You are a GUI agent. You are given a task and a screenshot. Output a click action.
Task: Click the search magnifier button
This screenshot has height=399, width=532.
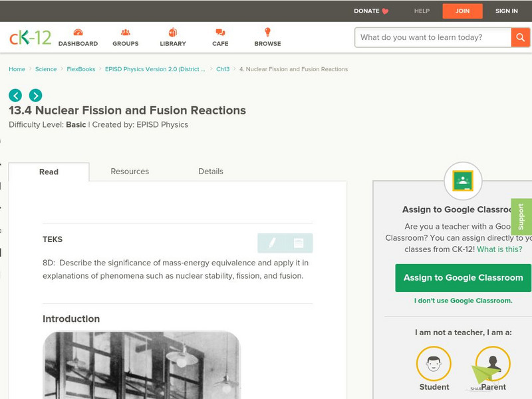click(x=521, y=38)
